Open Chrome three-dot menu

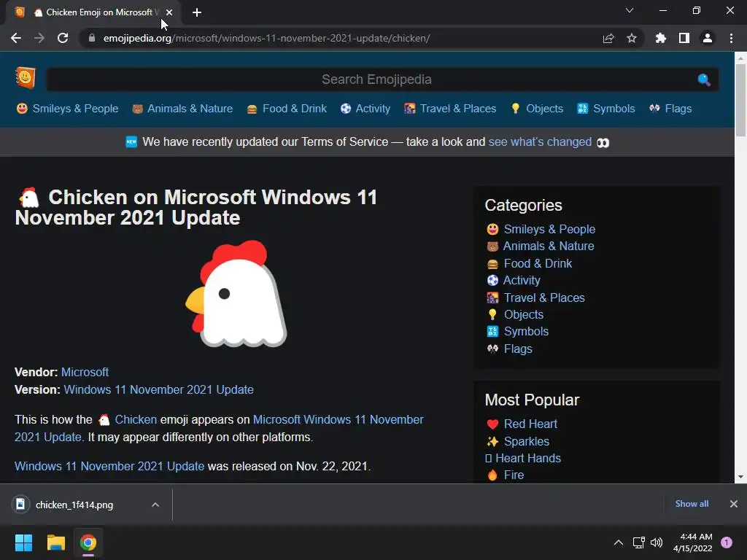pos(731,38)
